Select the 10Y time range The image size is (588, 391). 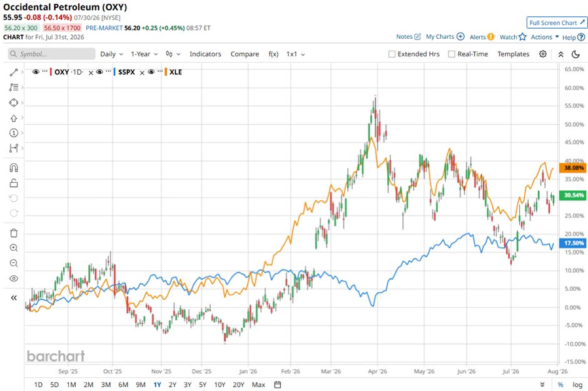[220, 385]
